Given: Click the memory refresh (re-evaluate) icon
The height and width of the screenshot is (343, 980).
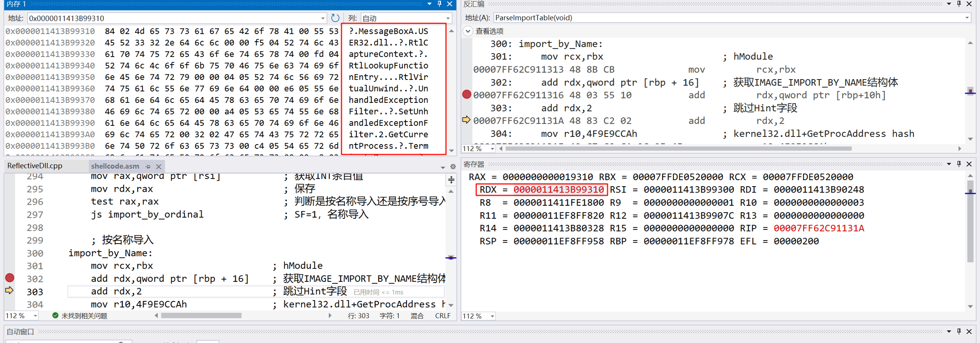Looking at the screenshot, I should click(x=335, y=18).
